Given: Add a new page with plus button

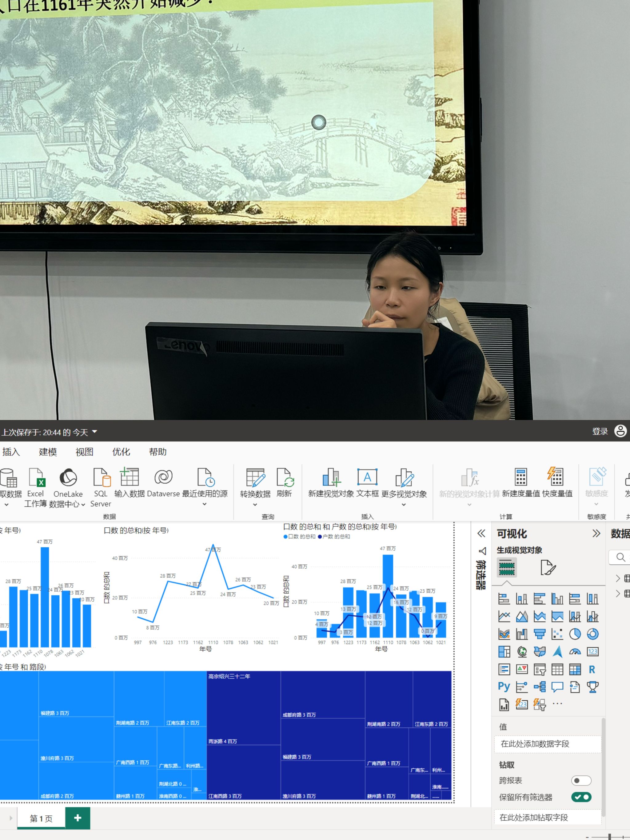Looking at the screenshot, I should [x=78, y=818].
